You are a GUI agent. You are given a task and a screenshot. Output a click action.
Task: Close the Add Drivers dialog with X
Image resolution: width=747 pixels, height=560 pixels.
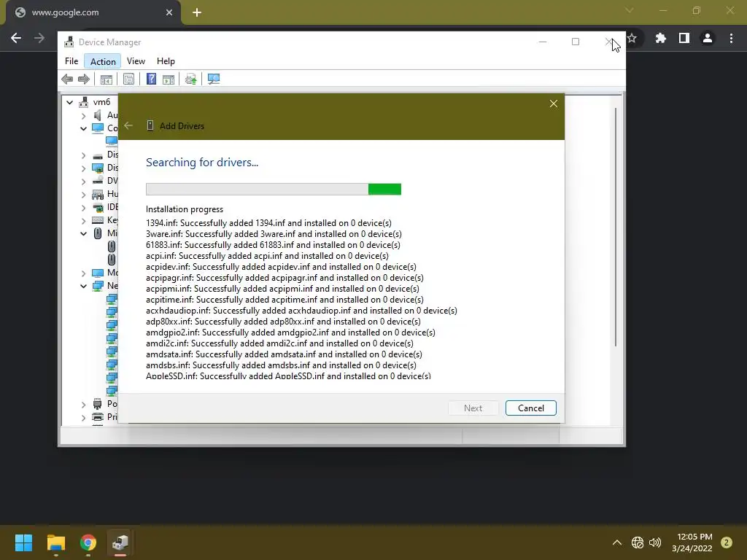553,104
